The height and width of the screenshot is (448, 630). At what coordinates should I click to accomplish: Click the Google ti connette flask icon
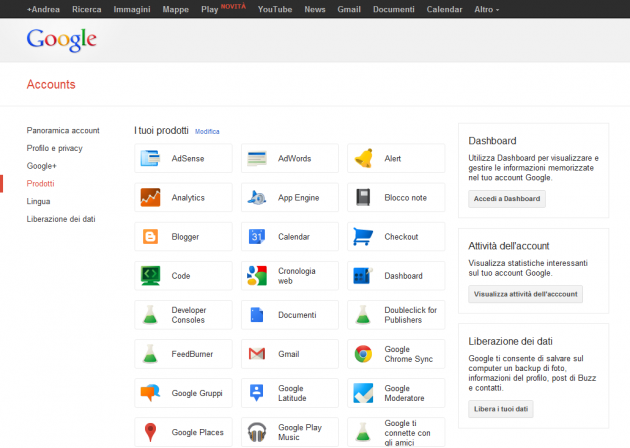pyautogui.click(x=363, y=432)
